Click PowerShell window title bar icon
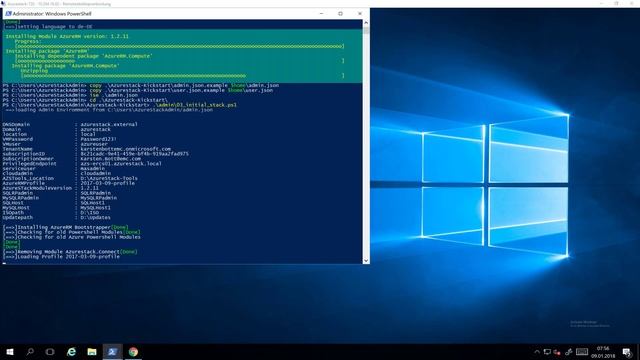This screenshot has width=640, height=360. 8,13
